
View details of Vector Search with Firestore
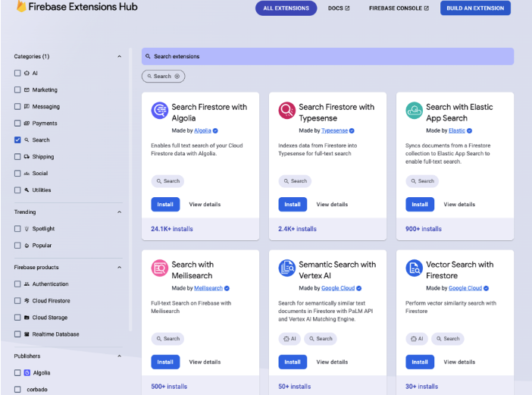[459, 362]
